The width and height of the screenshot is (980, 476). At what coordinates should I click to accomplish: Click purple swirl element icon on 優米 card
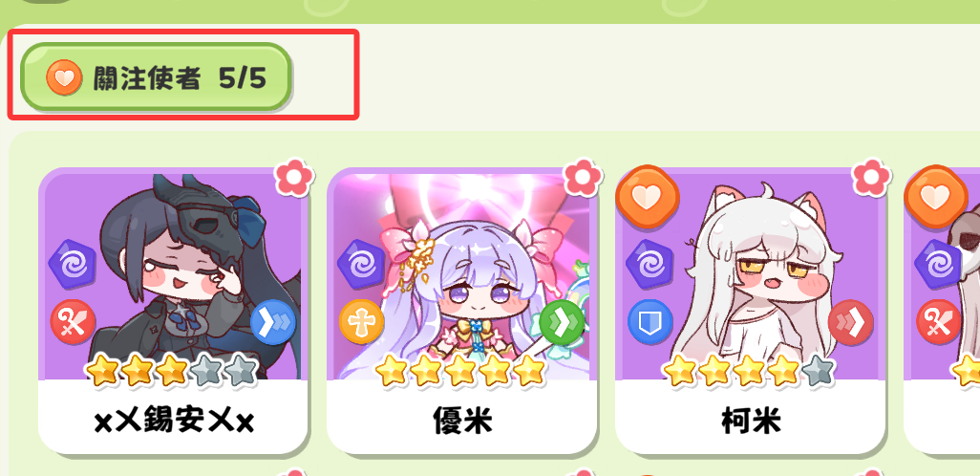click(x=361, y=265)
